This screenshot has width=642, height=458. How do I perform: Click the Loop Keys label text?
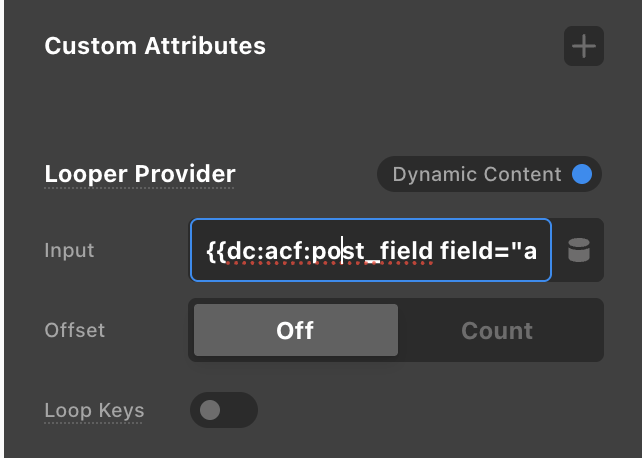pyautogui.click(x=94, y=410)
